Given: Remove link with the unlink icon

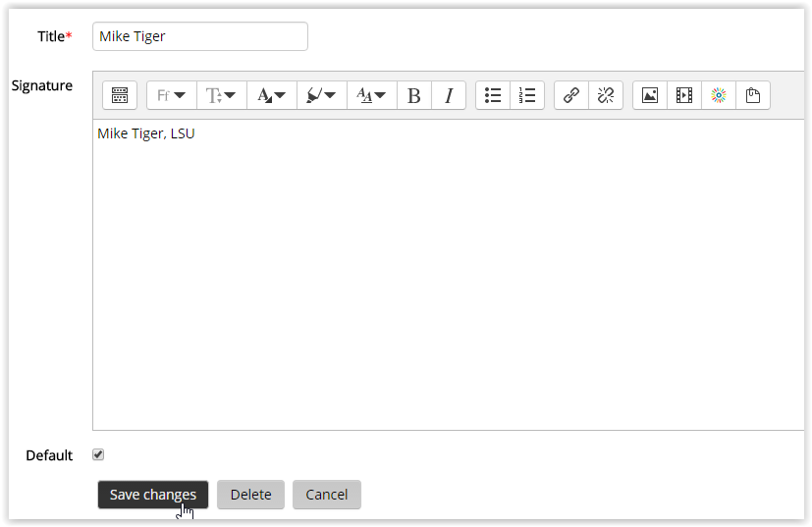Looking at the screenshot, I should [x=606, y=95].
